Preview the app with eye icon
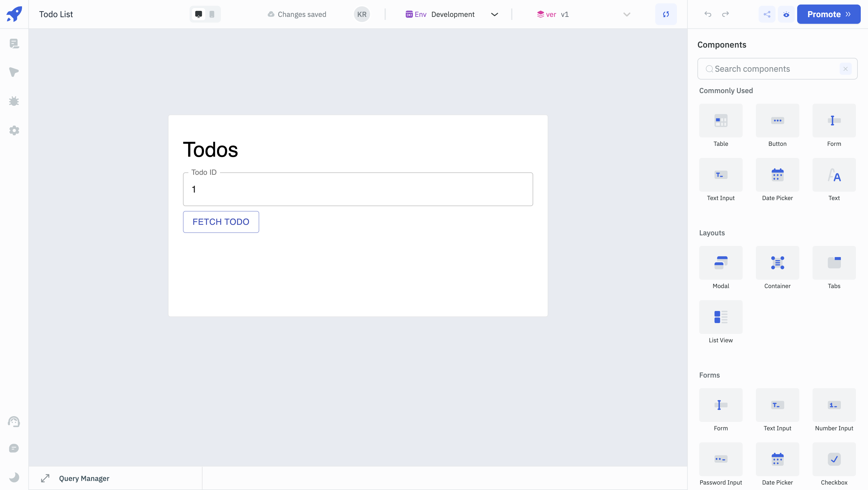This screenshot has width=868, height=490. [786, 14]
